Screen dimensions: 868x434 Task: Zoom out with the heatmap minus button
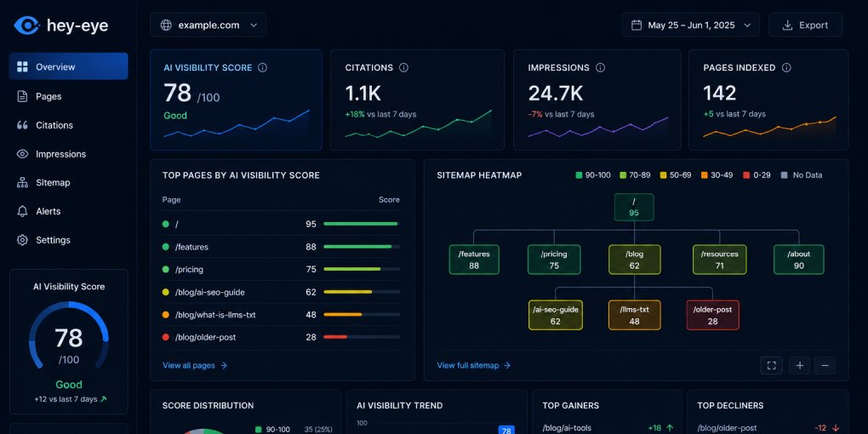pyautogui.click(x=825, y=365)
